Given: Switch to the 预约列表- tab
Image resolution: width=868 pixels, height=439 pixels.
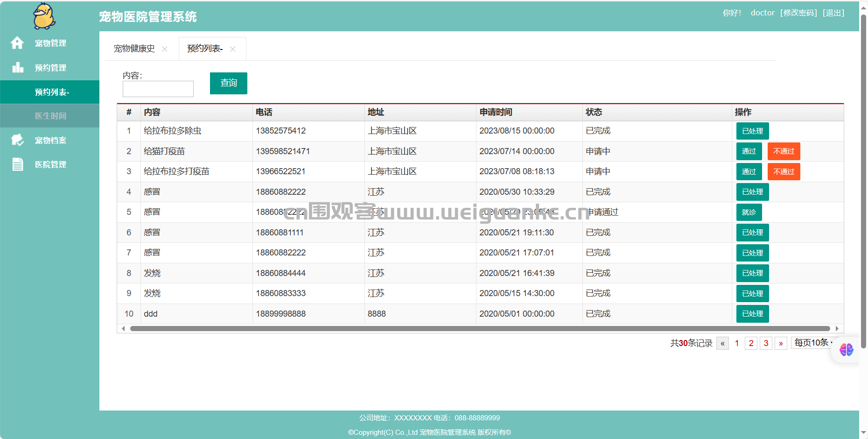Looking at the screenshot, I should click(x=205, y=49).
